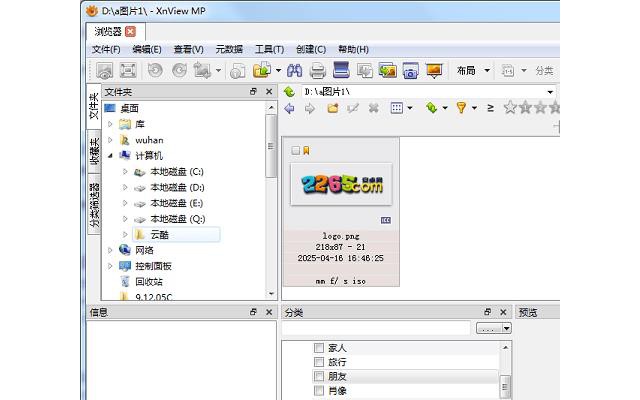
Task: Switch to the 分类筛选器 side tab
Action: 94,204
